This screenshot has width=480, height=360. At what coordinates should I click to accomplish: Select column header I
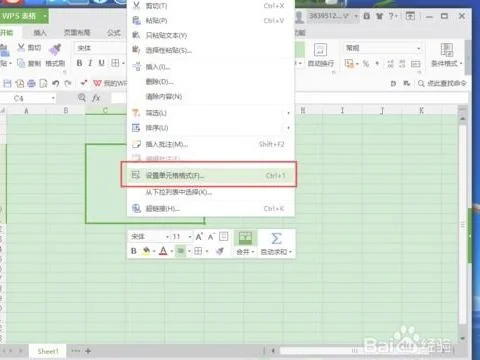pyautogui.click(x=342, y=111)
